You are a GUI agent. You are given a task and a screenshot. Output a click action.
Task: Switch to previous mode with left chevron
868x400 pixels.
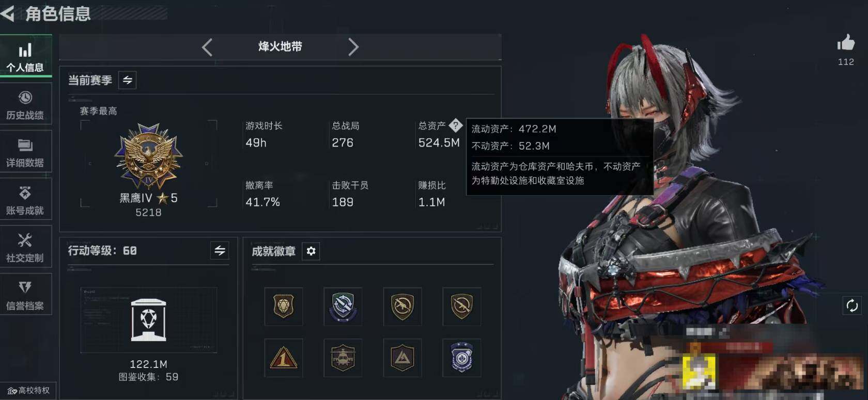coord(207,47)
